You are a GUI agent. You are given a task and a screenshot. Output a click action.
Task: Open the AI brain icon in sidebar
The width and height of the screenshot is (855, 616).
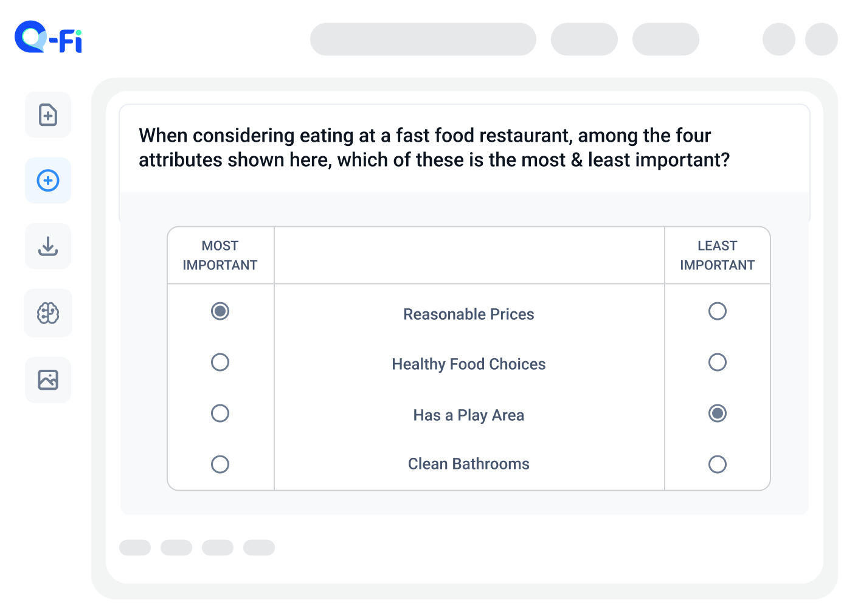48,313
